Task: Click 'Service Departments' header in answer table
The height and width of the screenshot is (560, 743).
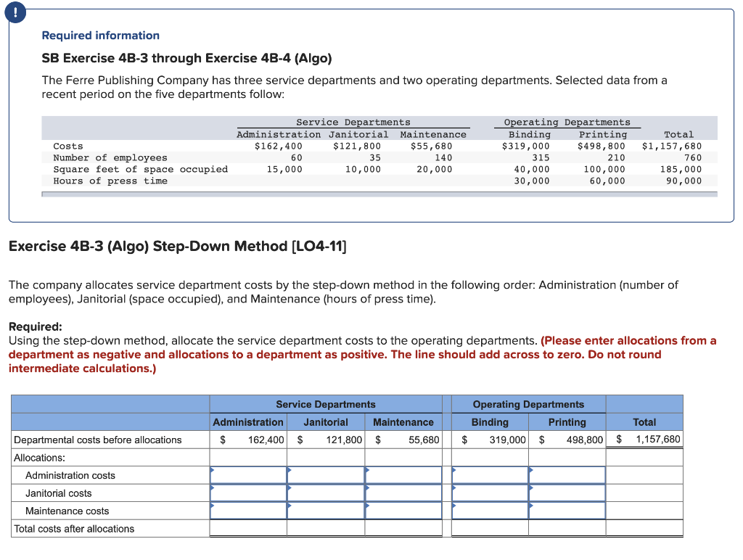Action: [326, 404]
